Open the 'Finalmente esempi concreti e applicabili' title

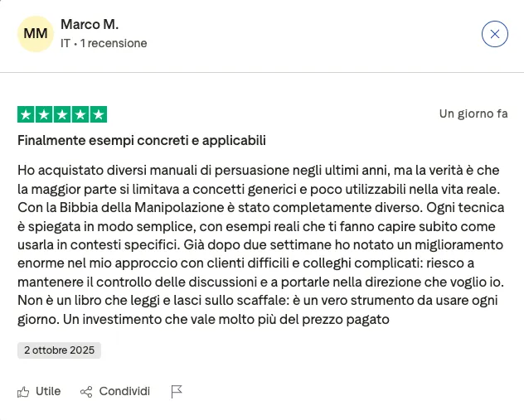click(142, 140)
